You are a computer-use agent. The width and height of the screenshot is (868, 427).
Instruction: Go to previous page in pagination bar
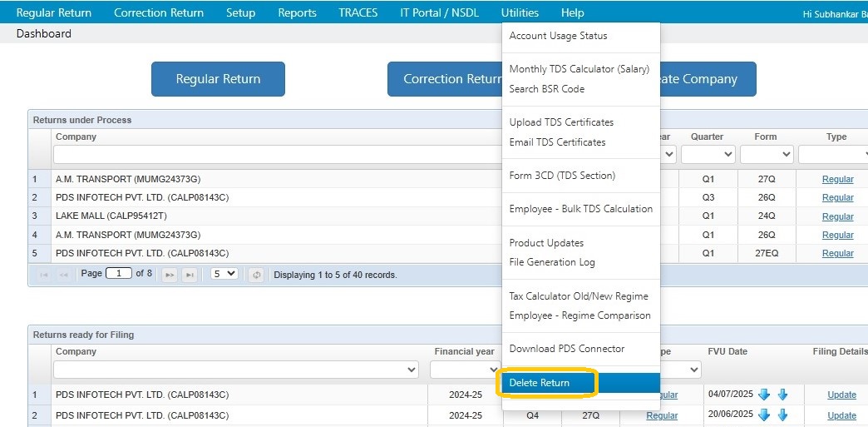point(63,275)
